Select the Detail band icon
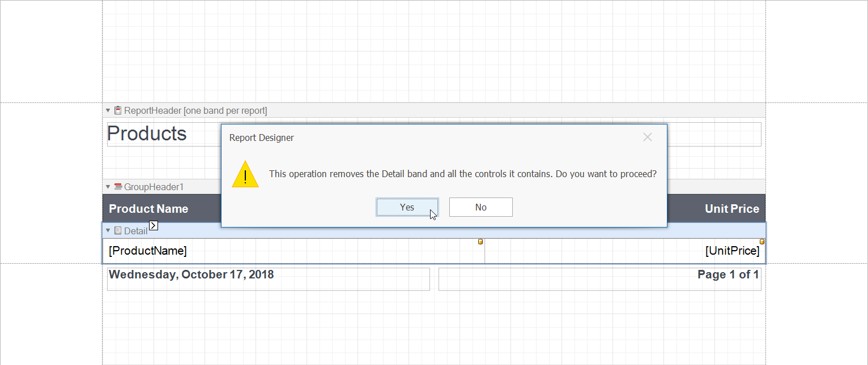Viewport: 868px width, 365px height. [x=118, y=231]
